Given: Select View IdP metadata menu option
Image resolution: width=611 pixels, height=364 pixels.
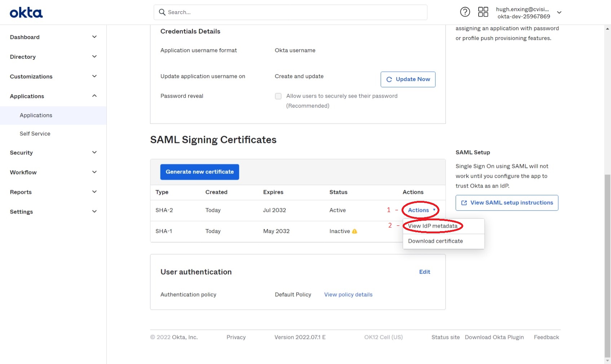Looking at the screenshot, I should point(433,226).
